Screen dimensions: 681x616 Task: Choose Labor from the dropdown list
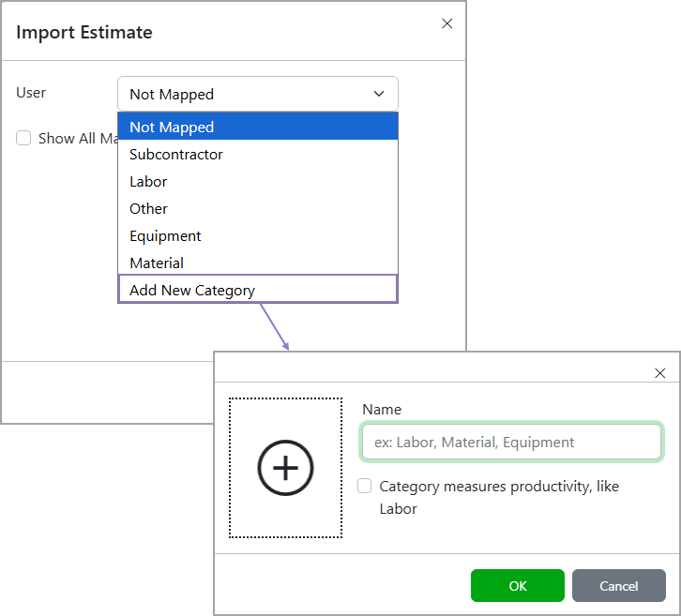(x=258, y=182)
